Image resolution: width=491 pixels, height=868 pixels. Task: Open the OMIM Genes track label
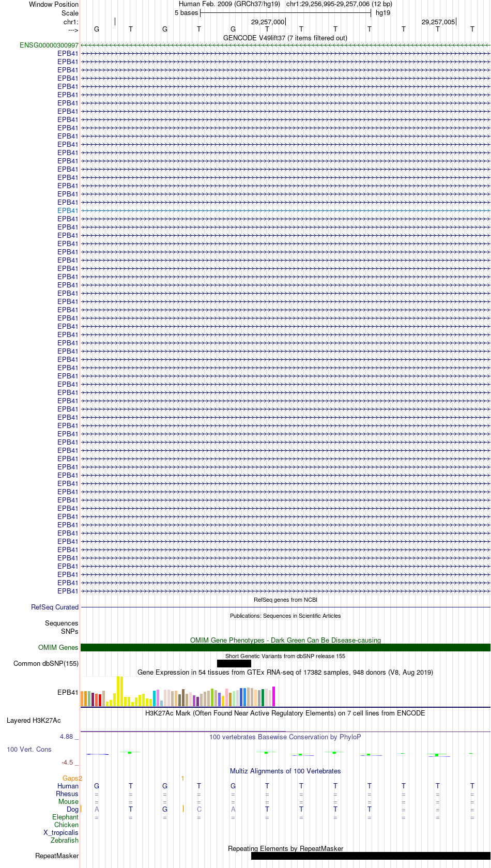click(x=58, y=647)
